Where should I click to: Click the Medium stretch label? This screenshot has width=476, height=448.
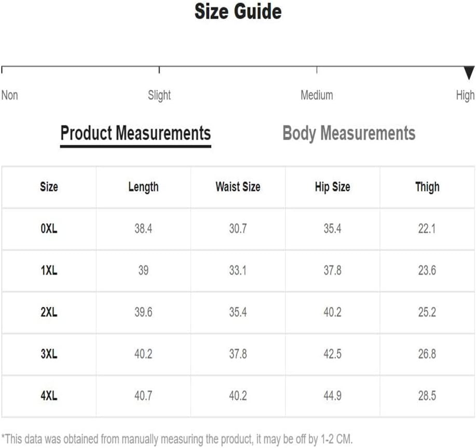[x=317, y=95]
